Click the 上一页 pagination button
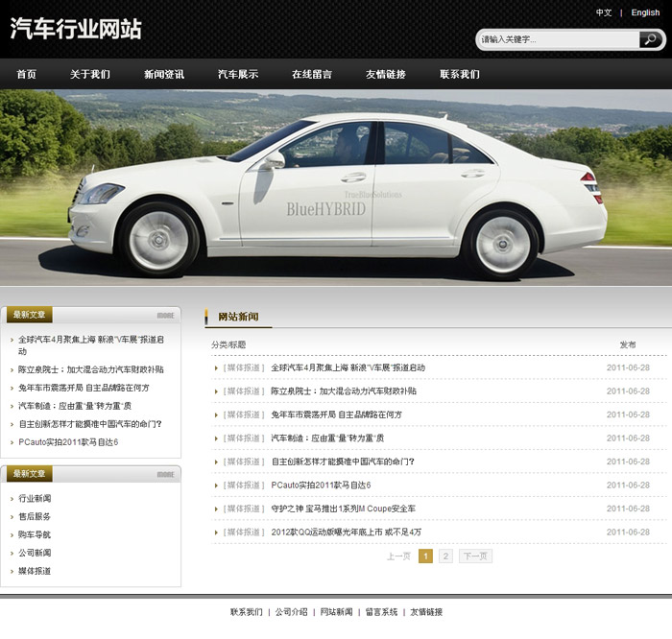This screenshot has width=672, height=639. [x=398, y=556]
